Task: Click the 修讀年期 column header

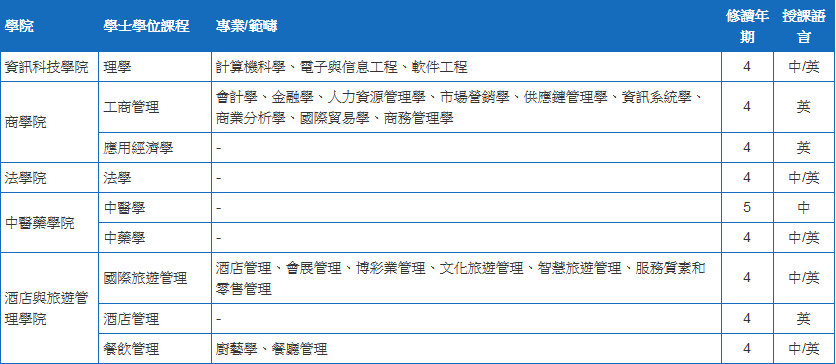Action: [747, 26]
